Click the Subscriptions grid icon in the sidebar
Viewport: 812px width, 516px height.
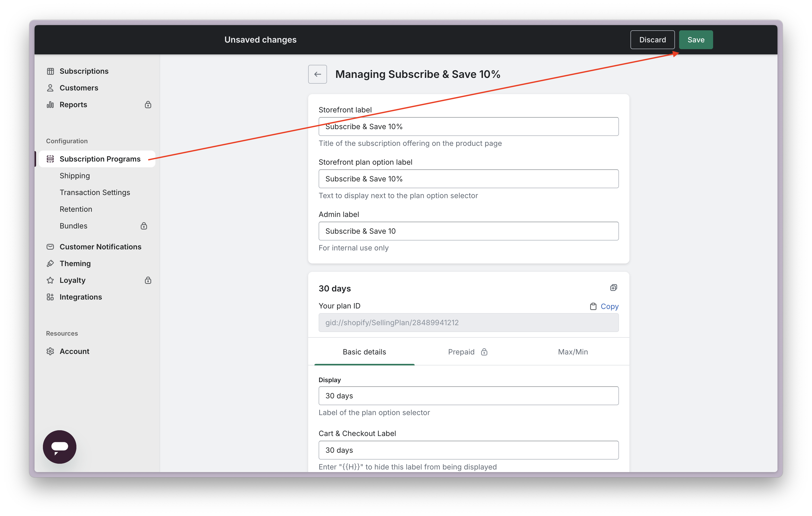(50, 71)
